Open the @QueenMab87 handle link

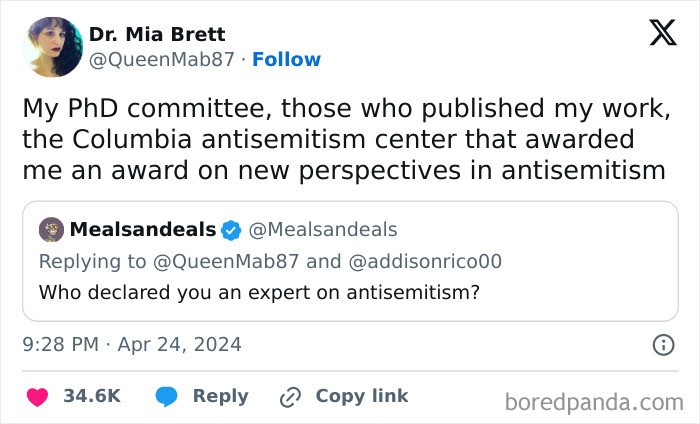pos(162,59)
